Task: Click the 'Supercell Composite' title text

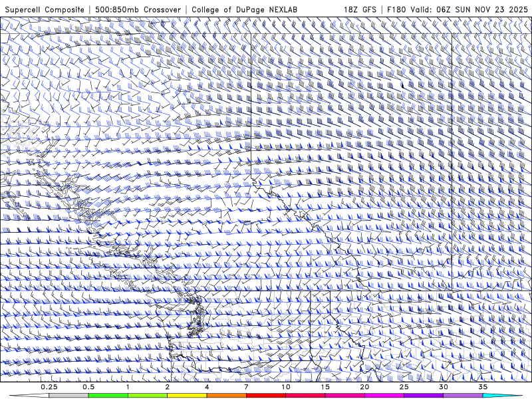Action: (x=45, y=9)
